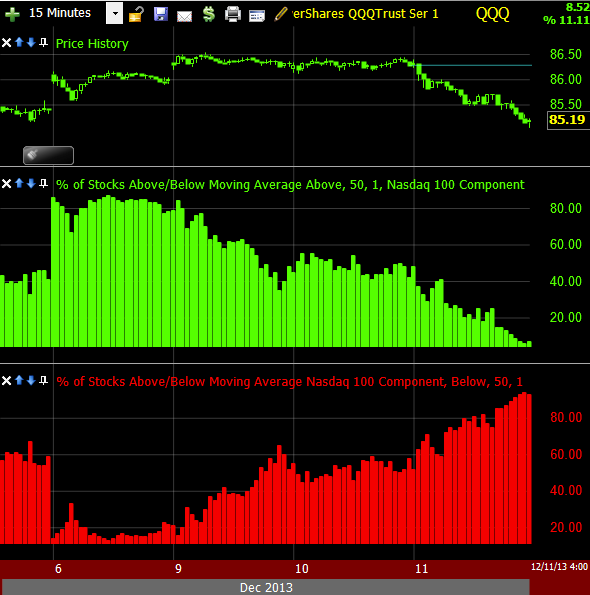Move the Above Moving Average pane up
The width and height of the screenshot is (590, 595).
tap(19, 183)
